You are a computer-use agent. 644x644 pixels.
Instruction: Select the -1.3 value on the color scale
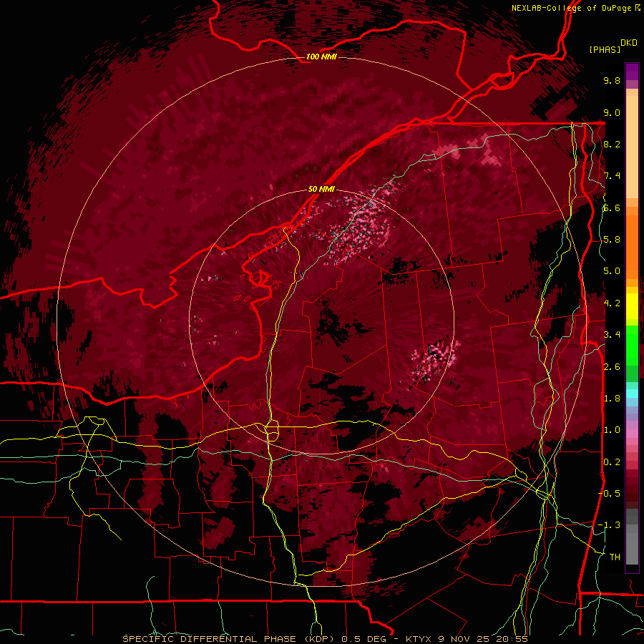609,525
